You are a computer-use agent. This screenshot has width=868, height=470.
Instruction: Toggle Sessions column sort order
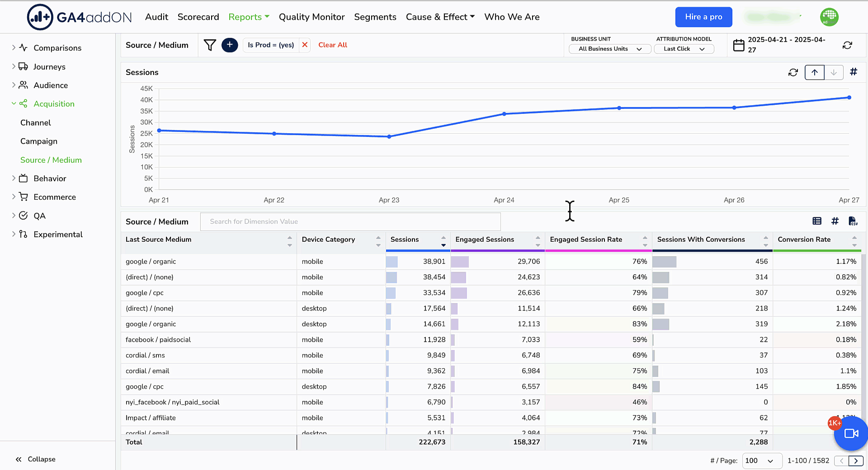coord(443,243)
